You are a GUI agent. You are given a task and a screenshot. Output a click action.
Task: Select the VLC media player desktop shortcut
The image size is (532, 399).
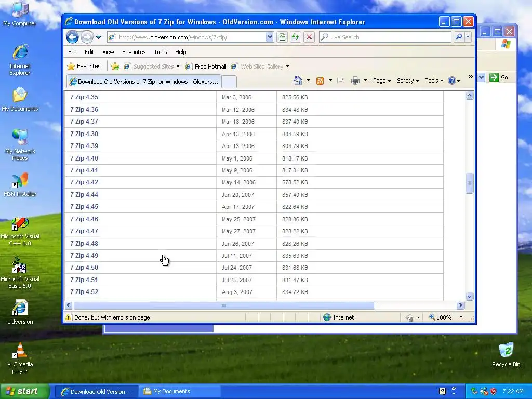click(20, 358)
